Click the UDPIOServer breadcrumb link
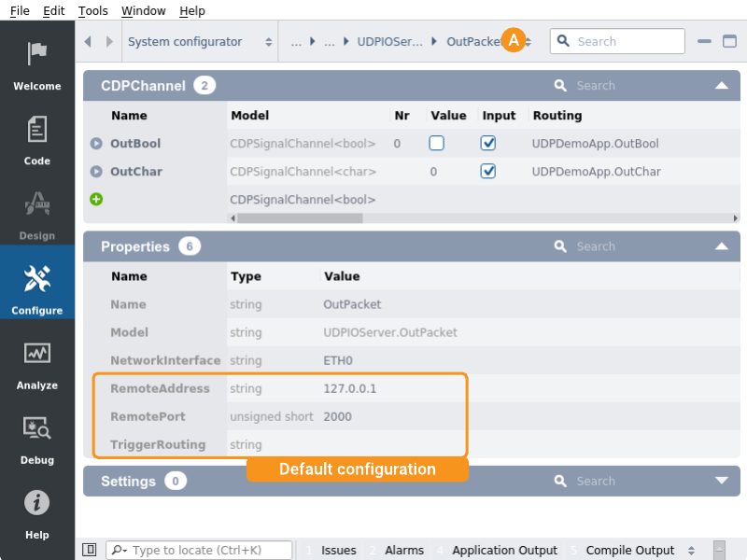The height and width of the screenshot is (560, 747). 389,42
